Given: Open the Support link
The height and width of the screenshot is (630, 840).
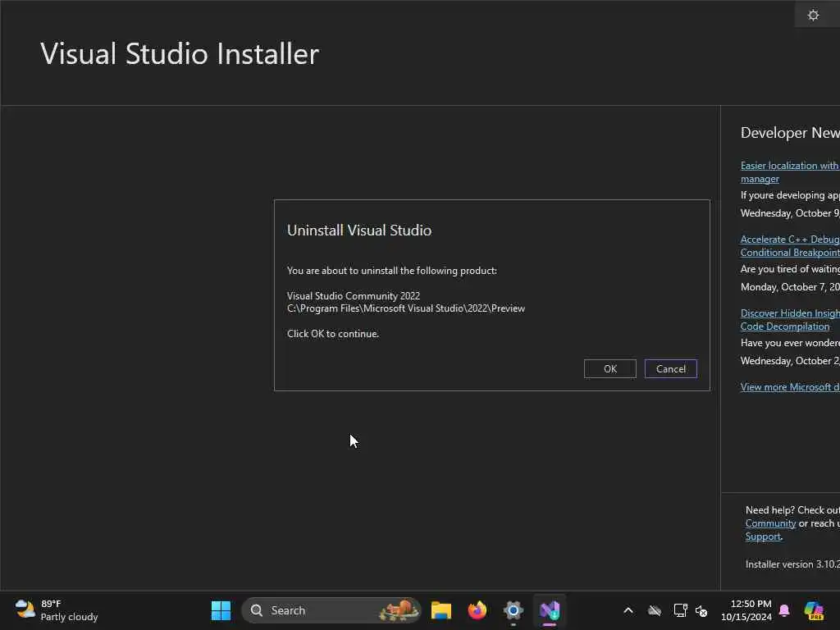Looking at the screenshot, I should tap(763, 536).
